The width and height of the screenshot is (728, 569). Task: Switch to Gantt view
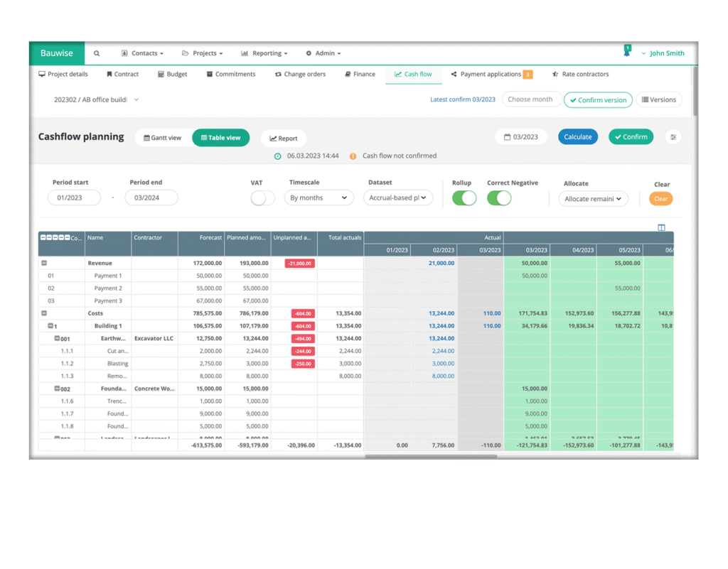click(164, 138)
